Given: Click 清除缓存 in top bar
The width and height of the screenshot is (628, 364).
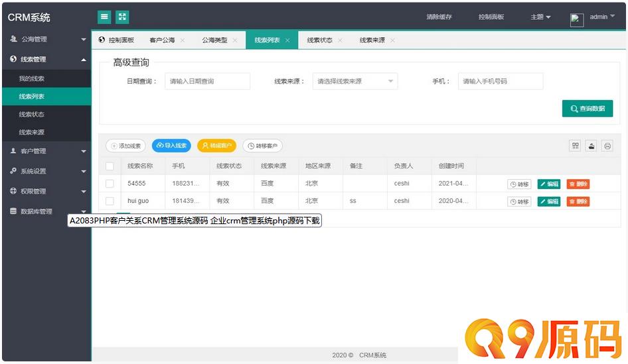Looking at the screenshot, I should click(x=439, y=17).
